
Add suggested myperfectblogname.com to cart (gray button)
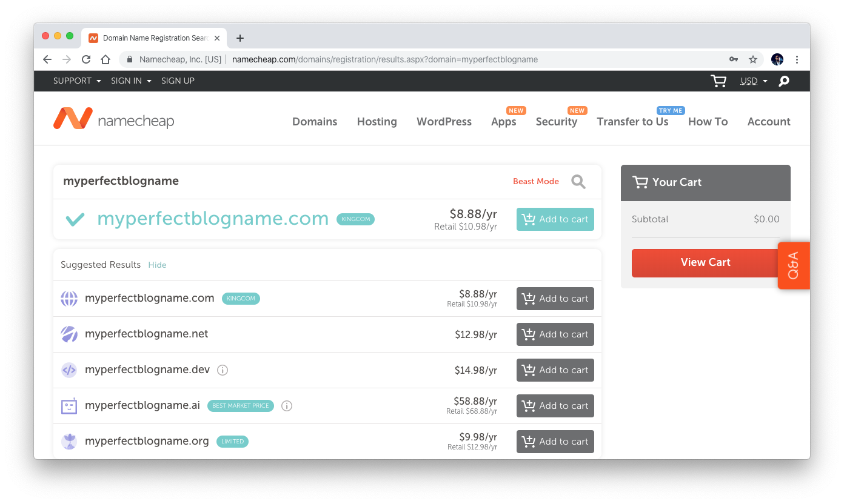555,299
